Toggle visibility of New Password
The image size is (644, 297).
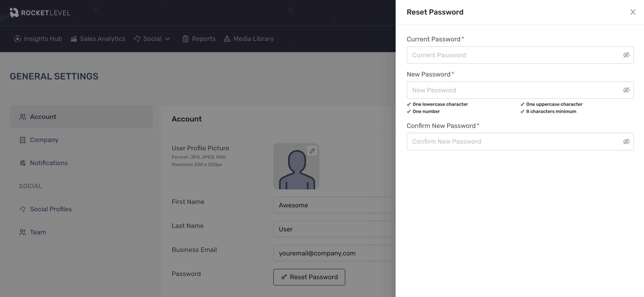(626, 90)
